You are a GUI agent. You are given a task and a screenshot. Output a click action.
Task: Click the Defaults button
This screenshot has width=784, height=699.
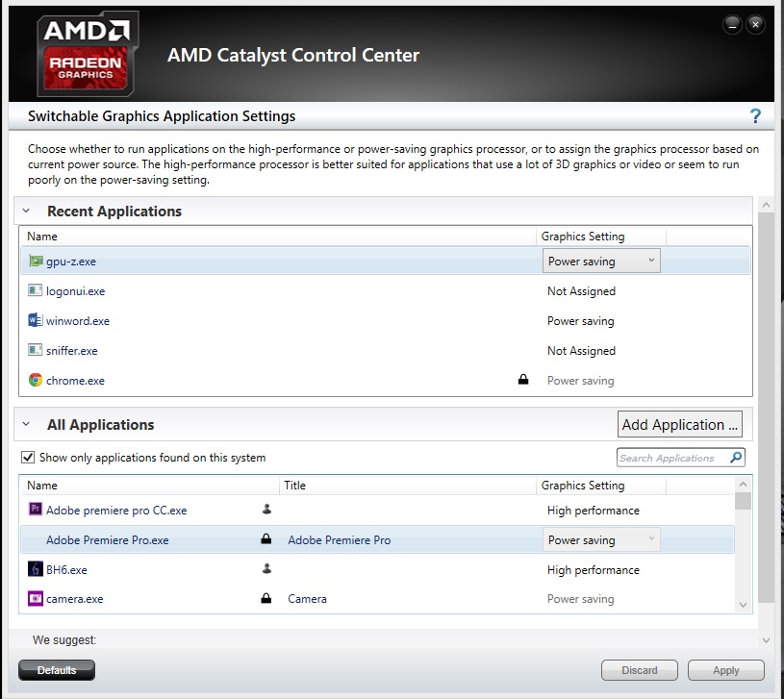point(57,670)
